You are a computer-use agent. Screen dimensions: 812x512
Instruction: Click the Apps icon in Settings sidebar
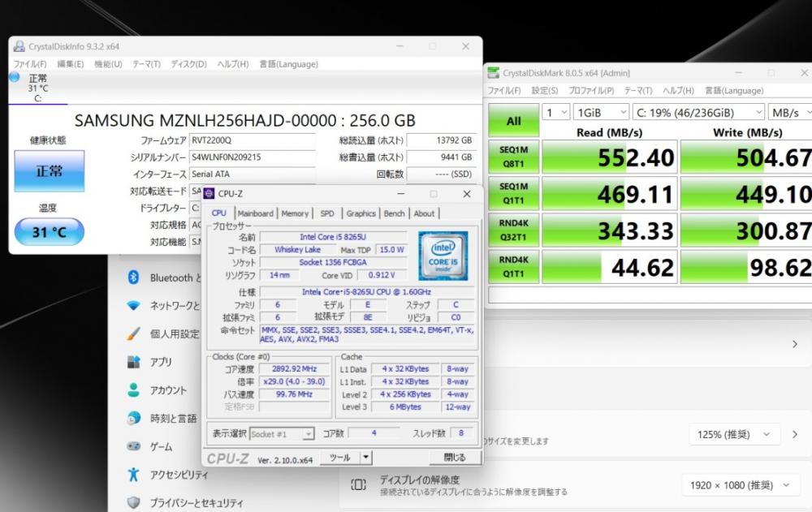(x=134, y=362)
